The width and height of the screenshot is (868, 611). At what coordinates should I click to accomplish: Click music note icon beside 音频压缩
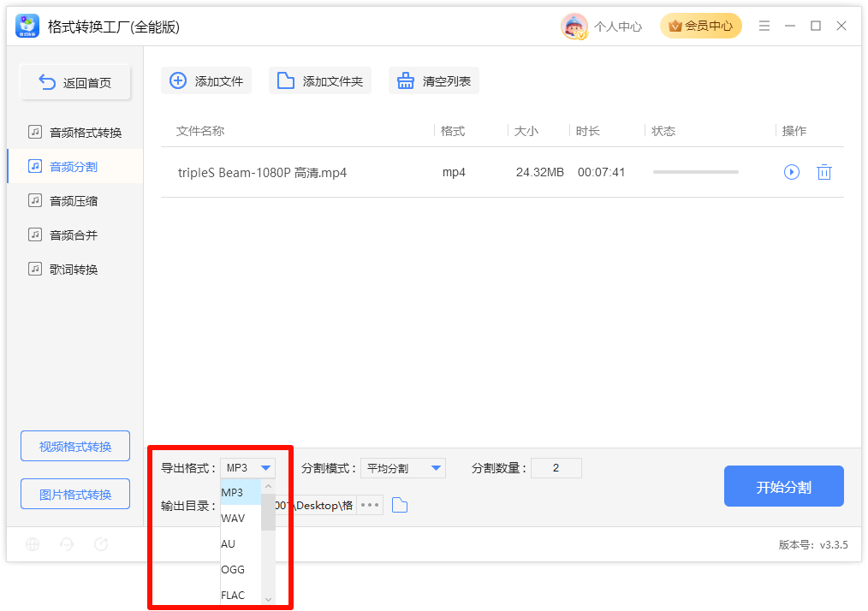(35, 200)
